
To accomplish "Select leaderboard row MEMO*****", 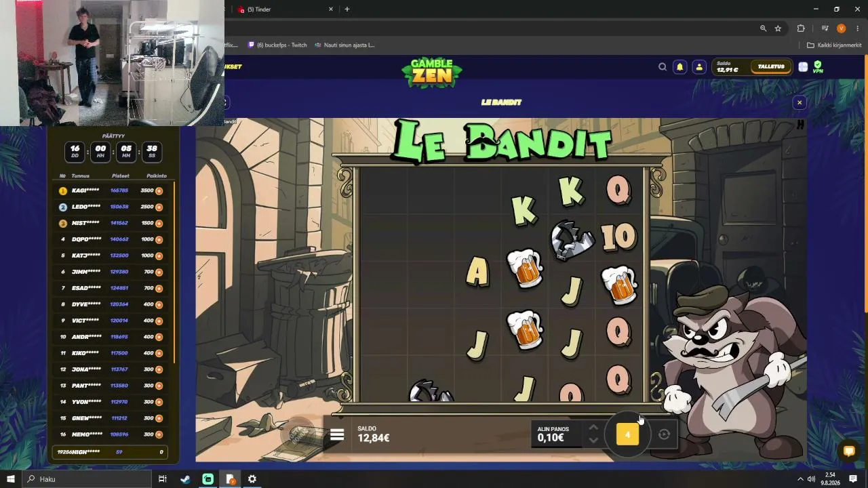I will point(111,434).
